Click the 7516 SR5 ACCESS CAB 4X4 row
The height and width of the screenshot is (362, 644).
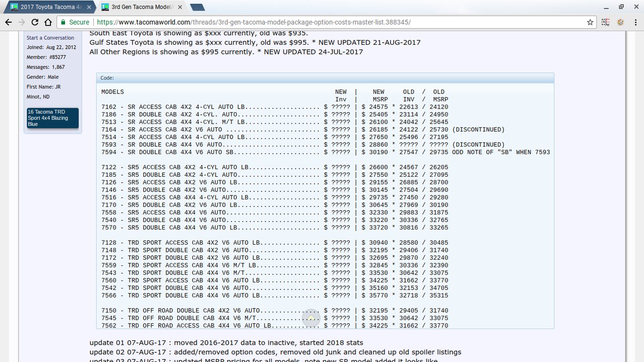275,197
